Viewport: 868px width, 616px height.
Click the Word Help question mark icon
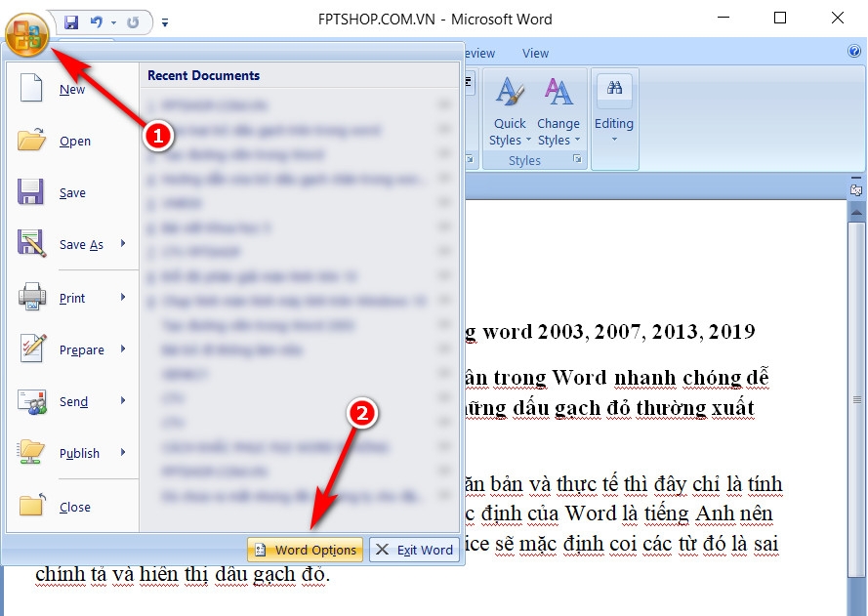(x=854, y=52)
